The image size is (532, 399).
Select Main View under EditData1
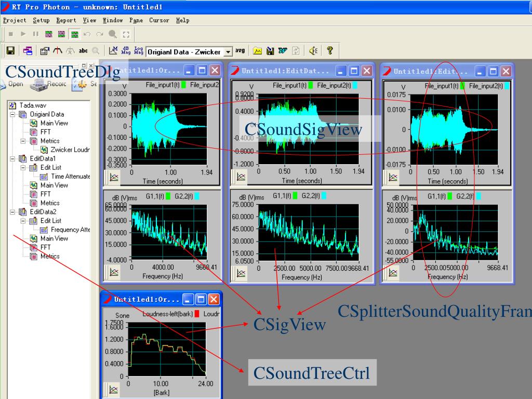tap(54, 185)
